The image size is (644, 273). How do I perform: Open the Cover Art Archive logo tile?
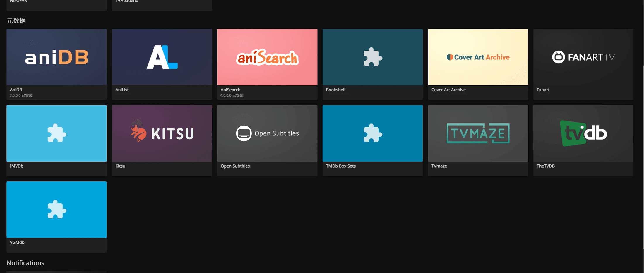coord(478,57)
